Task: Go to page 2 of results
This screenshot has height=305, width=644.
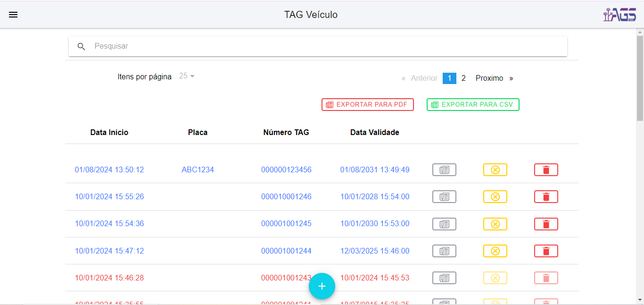Action: tap(463, 78)
